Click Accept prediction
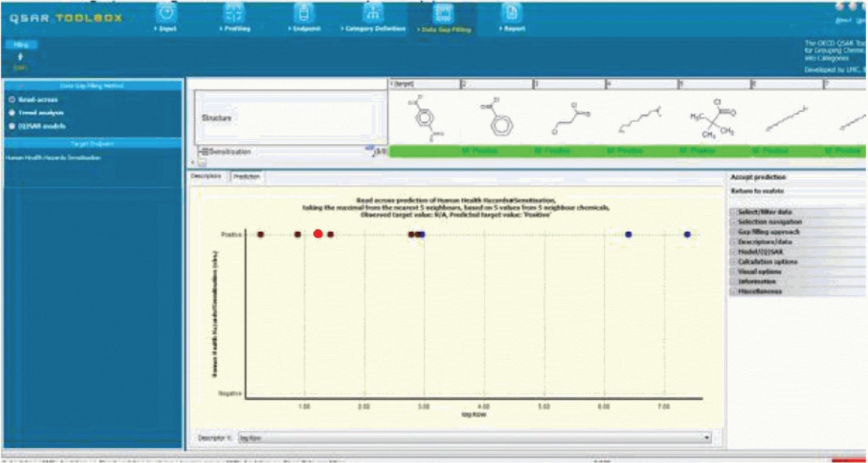The image size is (868, 463). pyautogui.click(x=758, y=177)
